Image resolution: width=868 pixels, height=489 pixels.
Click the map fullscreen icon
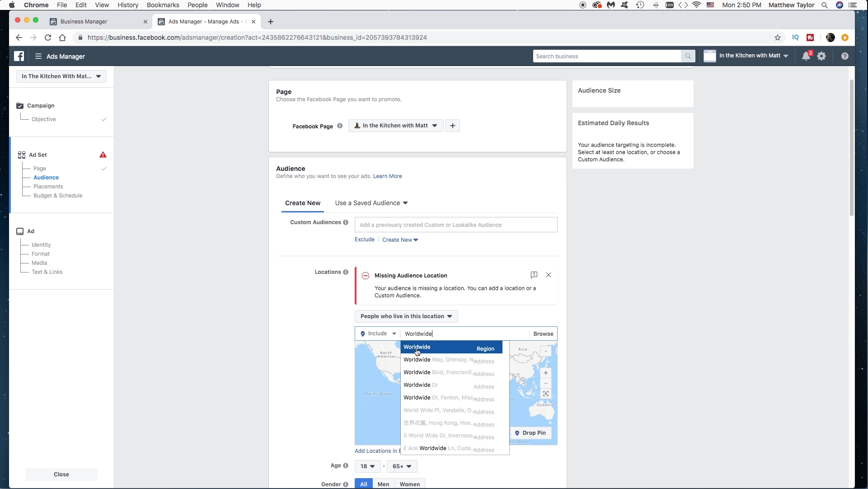[546, 394]
